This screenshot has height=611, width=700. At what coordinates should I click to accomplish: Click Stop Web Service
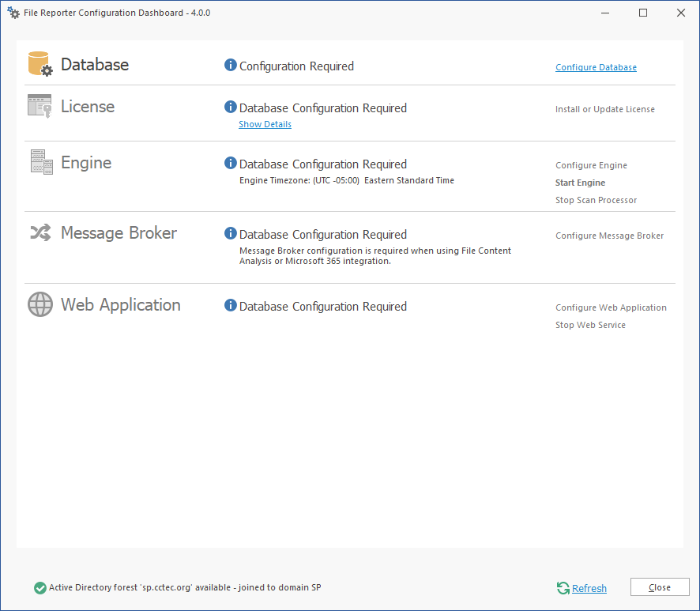point(590,325)
